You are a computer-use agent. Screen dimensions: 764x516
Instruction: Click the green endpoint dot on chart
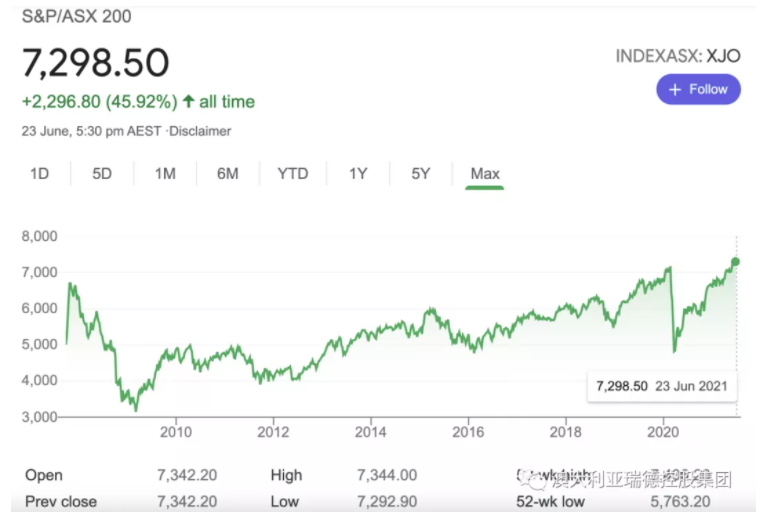(x=736, y=262)
